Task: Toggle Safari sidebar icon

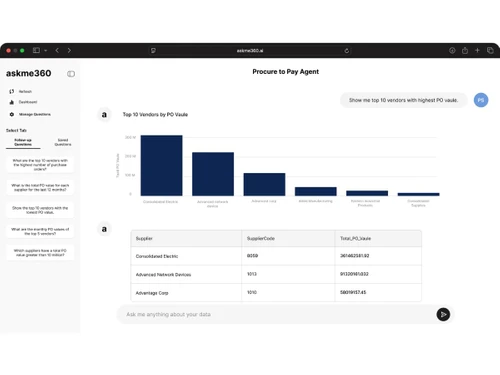Action: coord(36,50)
